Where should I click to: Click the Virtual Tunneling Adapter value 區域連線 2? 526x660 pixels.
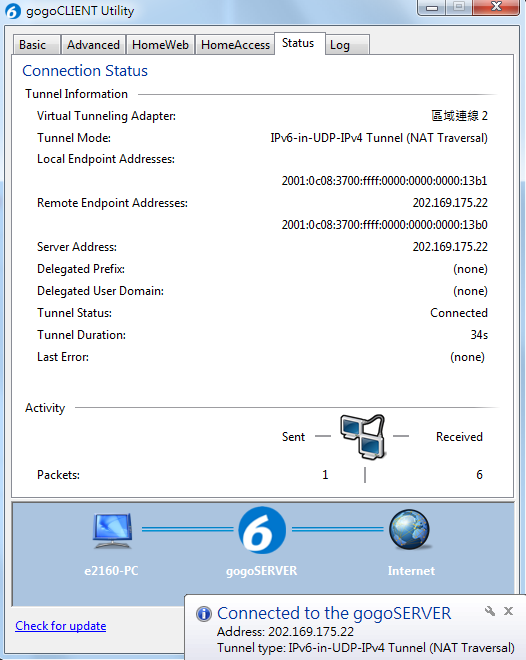pyautogui.click(x=460, y=116)
